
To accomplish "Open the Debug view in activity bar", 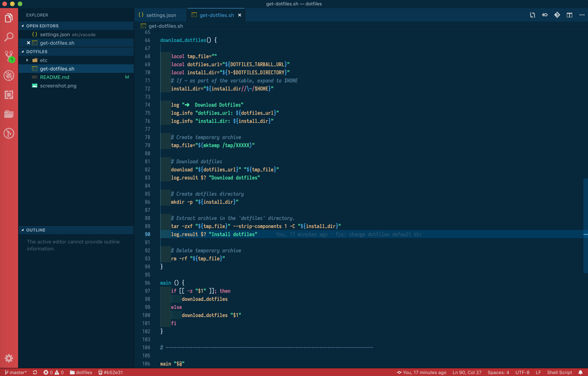I will pyautogui.click(x=9, y=76).
